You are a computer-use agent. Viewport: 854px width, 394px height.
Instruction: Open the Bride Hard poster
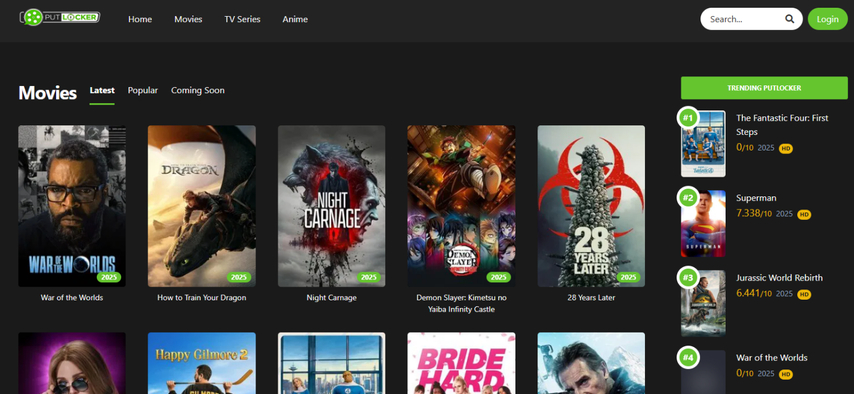[x=461, y=363]
